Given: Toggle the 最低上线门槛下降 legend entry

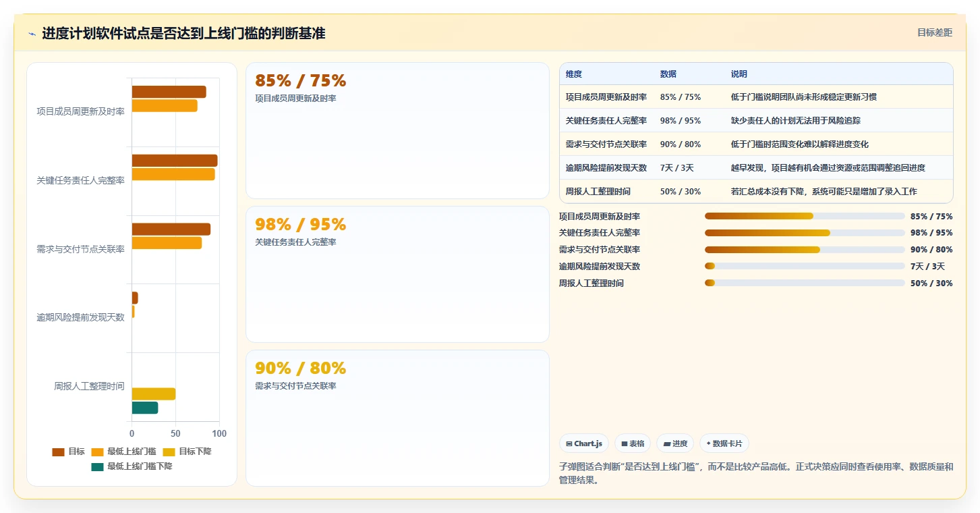Looking at the screenshot, I should pos(132,466).
